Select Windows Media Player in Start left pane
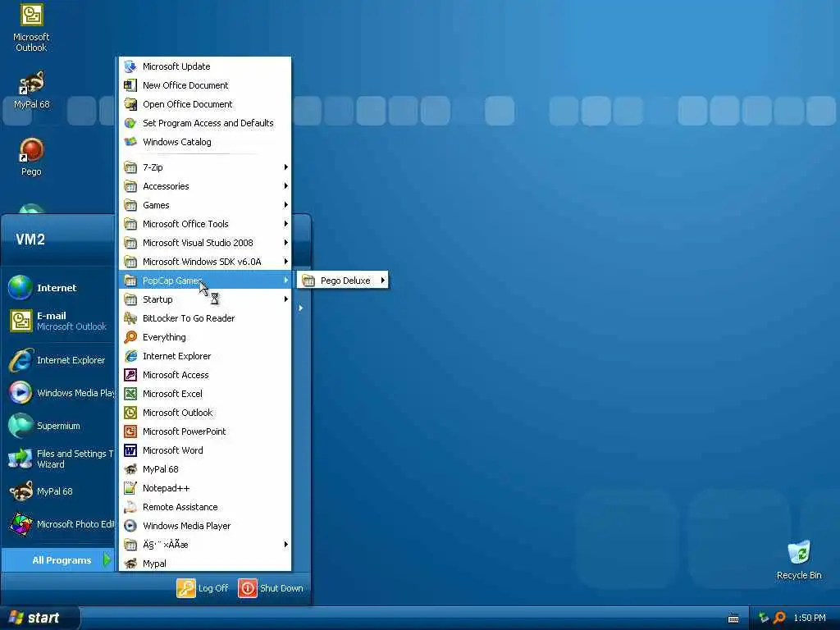This screenshot has width=840, height=630. pyautogui.click(x=59, y=393)
